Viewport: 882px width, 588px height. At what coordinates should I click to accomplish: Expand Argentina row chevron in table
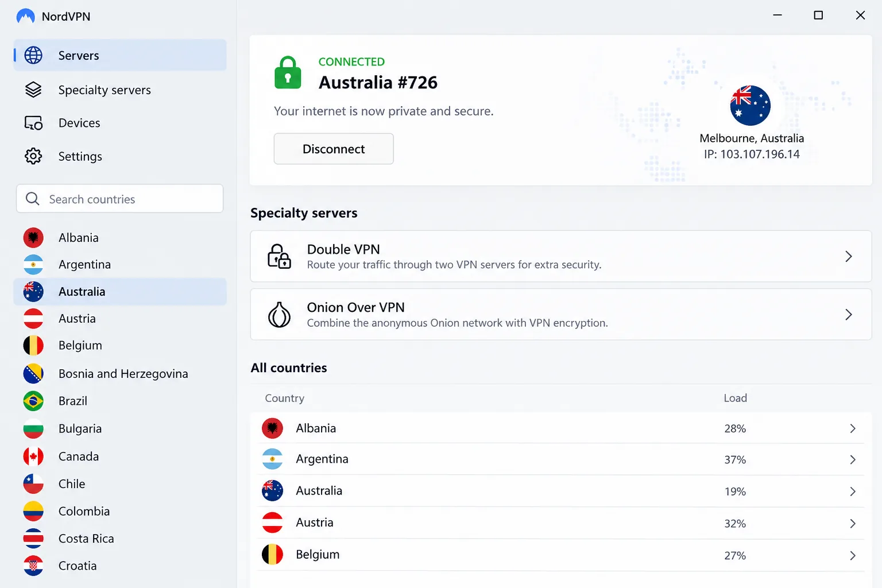pos(852,459)
